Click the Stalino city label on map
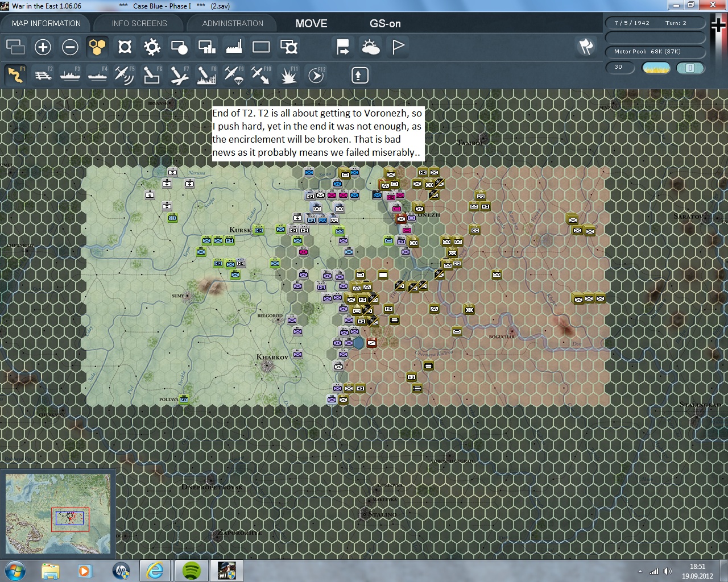Viewport: 728px width, 582px height. [x=382, y=514]
